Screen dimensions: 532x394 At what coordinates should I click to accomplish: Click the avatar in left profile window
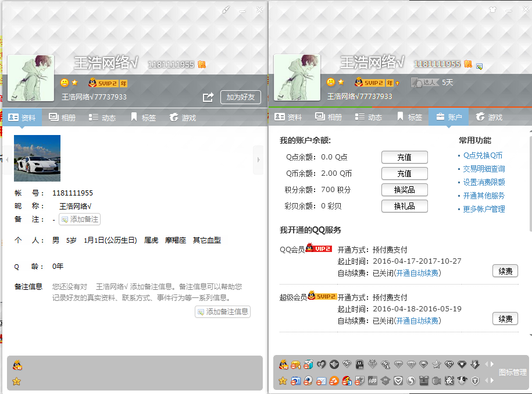[31, 78]
